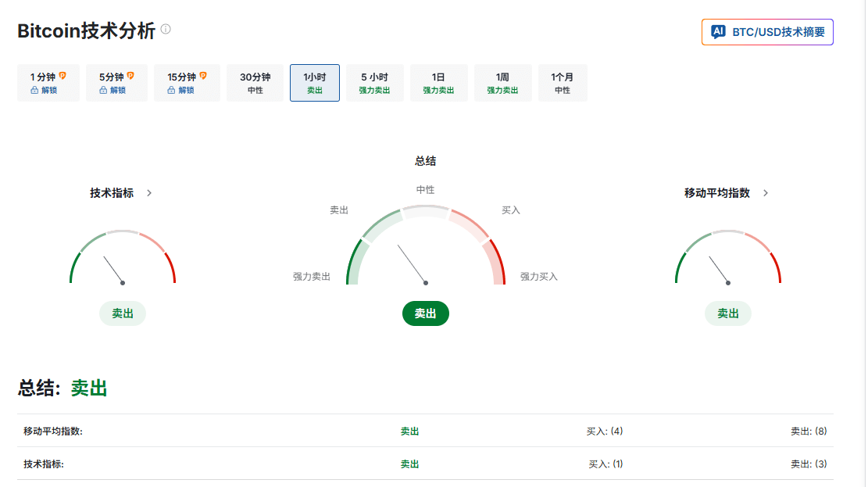The width and height of the screenshot is (868, 487).
Task: Click the pro badge on 5分钟 tab
Action: click(x=130, y=76)
